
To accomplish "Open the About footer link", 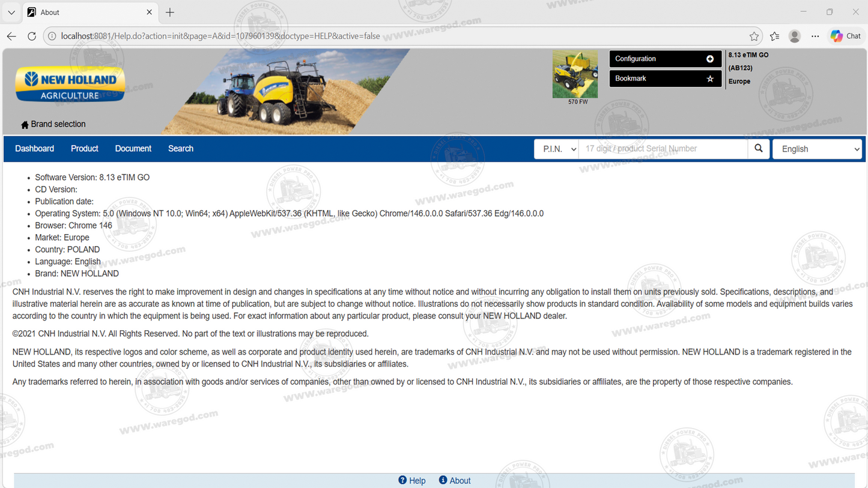I will (460, 481).
